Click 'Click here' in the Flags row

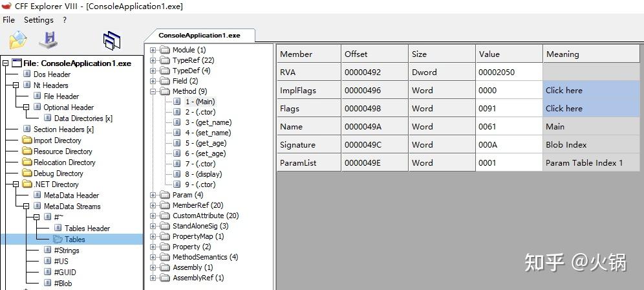pyautogui.click(x=564, y=109)
